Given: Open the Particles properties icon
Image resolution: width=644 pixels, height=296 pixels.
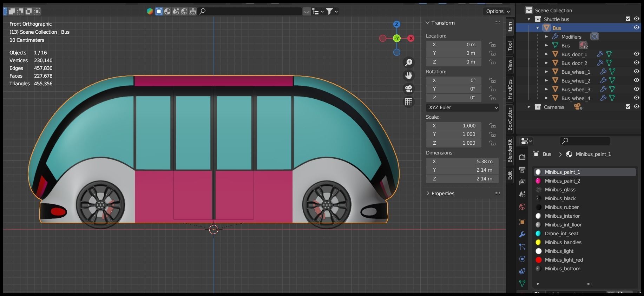Looking at the screenshot, I should [522, 247].
